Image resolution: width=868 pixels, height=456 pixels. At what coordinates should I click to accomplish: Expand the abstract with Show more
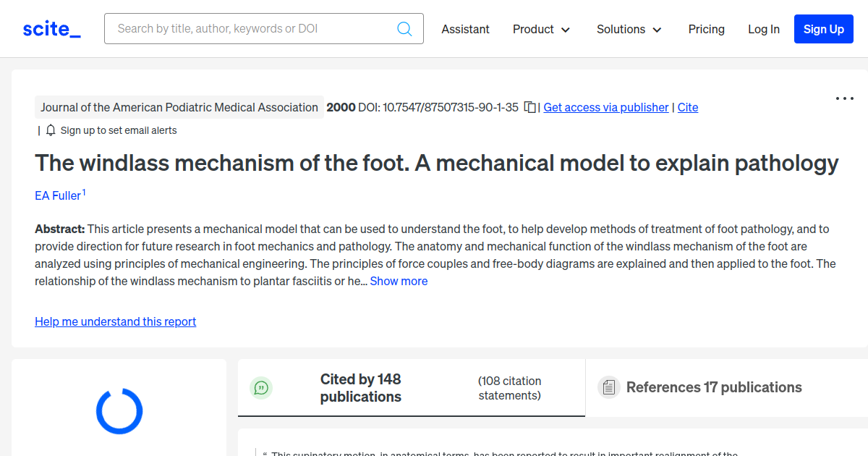399,281
